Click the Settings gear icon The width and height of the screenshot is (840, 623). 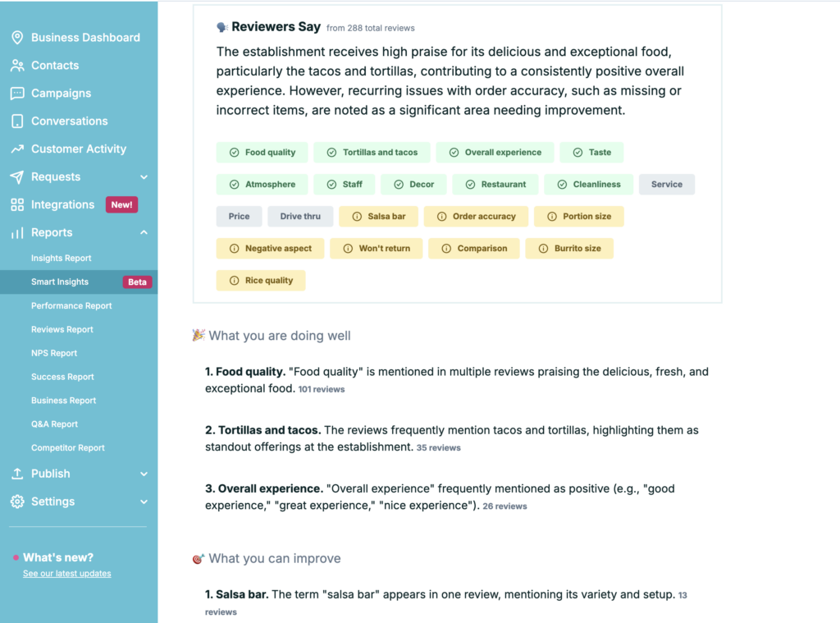pos(17,502)
